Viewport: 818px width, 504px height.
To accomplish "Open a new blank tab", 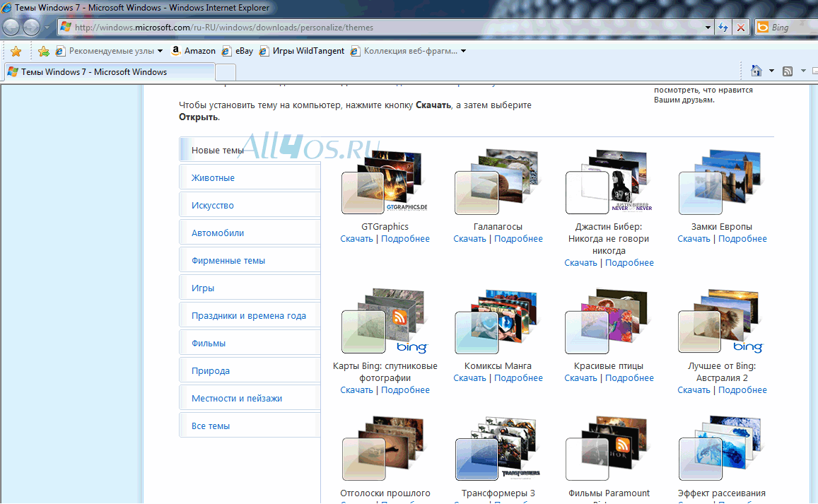I will pyautogui.click(x=226, y=72).
